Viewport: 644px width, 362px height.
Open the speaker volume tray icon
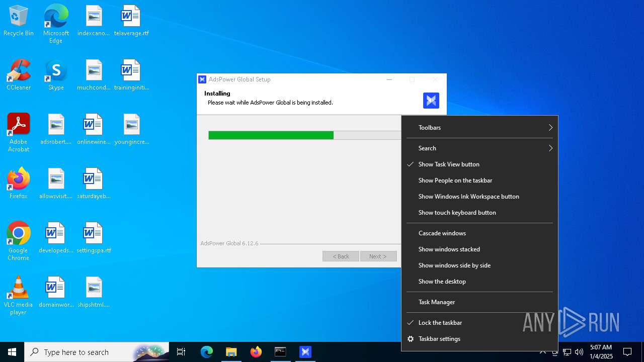(579, 352)
